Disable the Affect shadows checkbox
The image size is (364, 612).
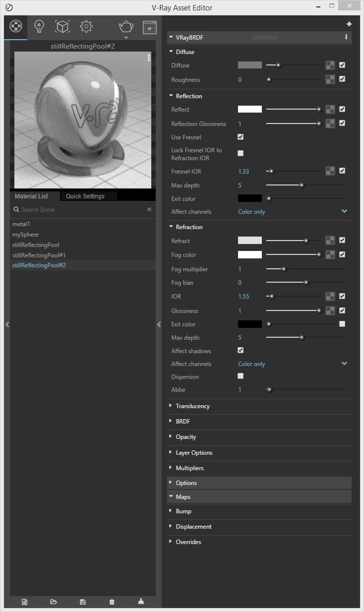241,350
